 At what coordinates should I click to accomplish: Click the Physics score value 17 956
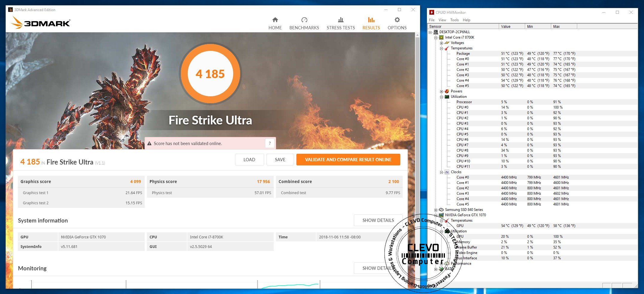263,182
